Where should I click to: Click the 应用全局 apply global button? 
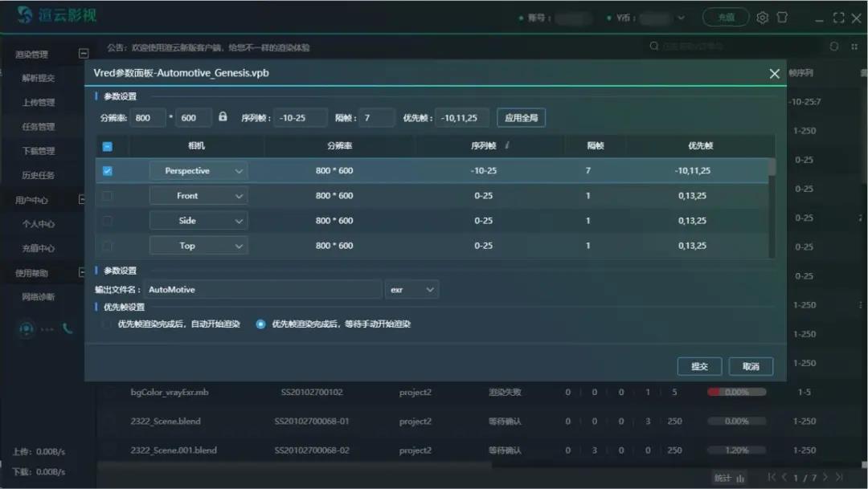(x=521, y=118)
